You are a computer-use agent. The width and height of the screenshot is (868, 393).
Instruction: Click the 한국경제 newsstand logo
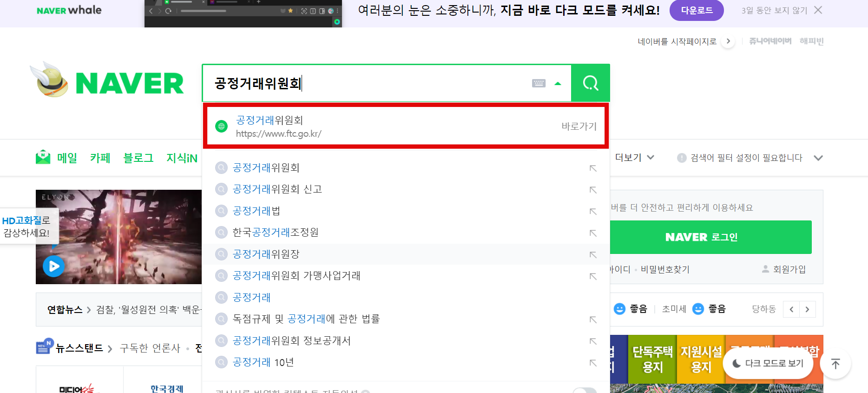click(167, 388)
